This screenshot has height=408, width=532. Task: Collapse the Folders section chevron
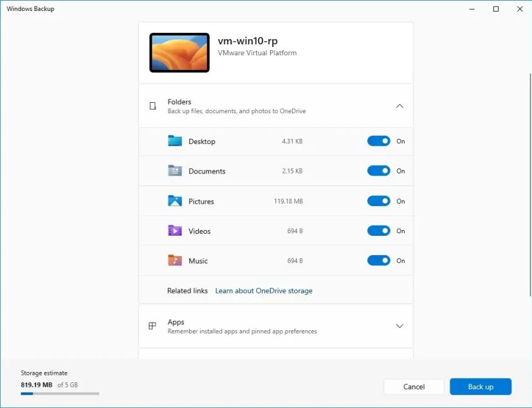point(399,106)
